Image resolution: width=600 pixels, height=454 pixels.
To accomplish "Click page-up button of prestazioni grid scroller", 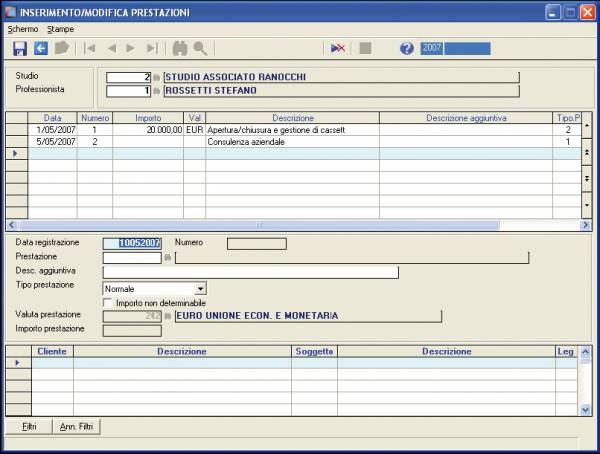I will 587,152.
